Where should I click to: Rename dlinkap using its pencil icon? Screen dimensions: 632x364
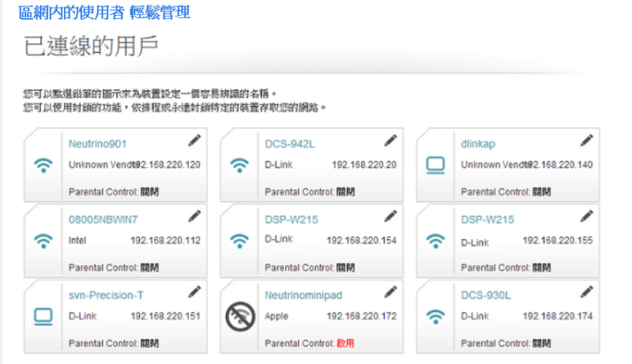[587, 141]
